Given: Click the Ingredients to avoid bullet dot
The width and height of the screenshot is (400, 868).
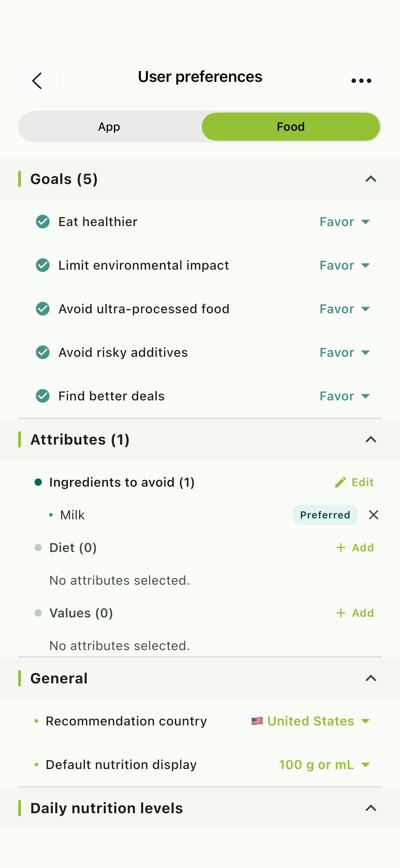Looking at the screenshot, I should point(38,482).
